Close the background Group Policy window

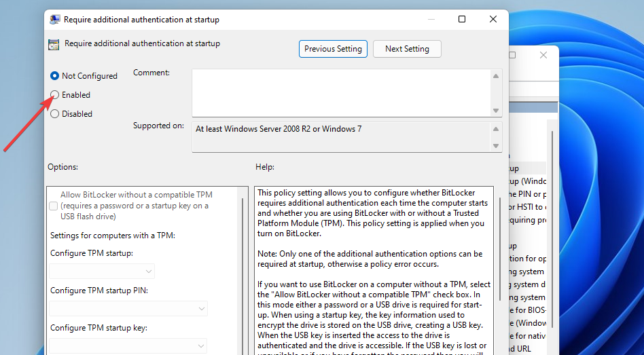pos(543,55)
